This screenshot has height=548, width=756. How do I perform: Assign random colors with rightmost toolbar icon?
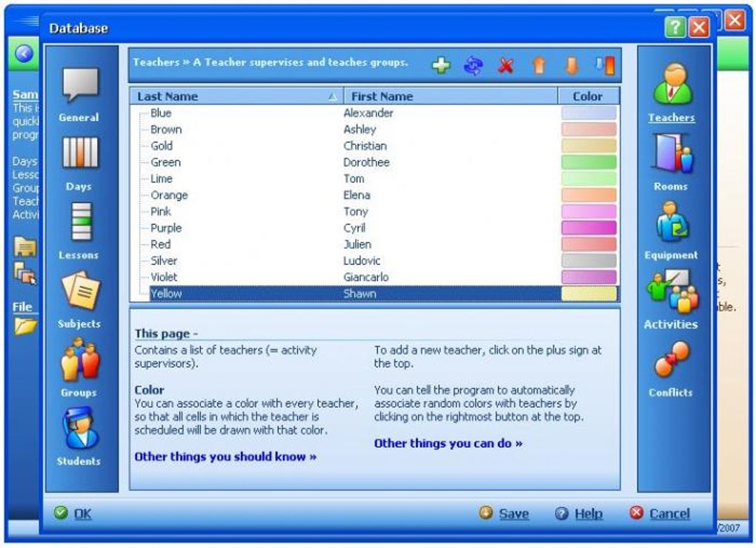(x=605, y=65)
